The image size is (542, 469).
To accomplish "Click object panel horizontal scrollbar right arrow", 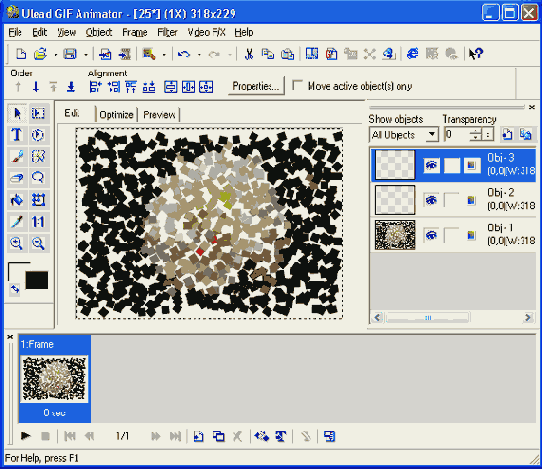I will [x=528, y=317].
